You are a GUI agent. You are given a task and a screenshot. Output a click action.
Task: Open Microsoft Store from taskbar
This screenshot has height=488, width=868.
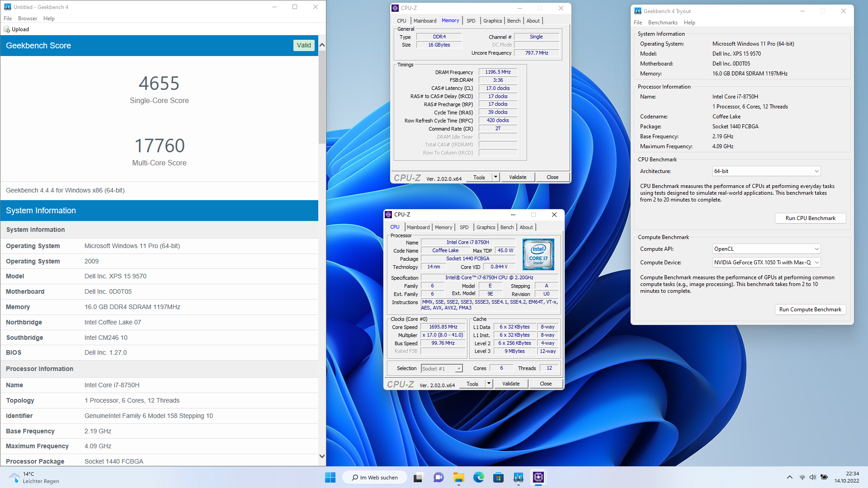(498, 477)
